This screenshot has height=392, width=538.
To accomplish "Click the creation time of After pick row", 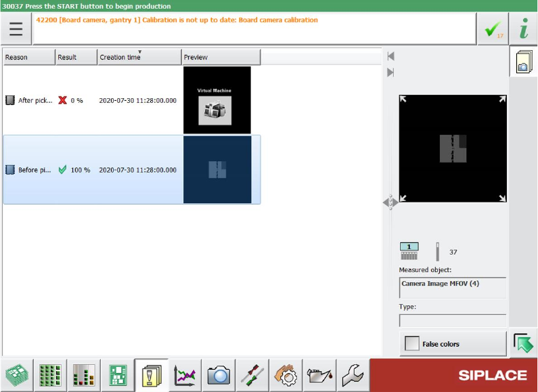I will click(137, 101).
